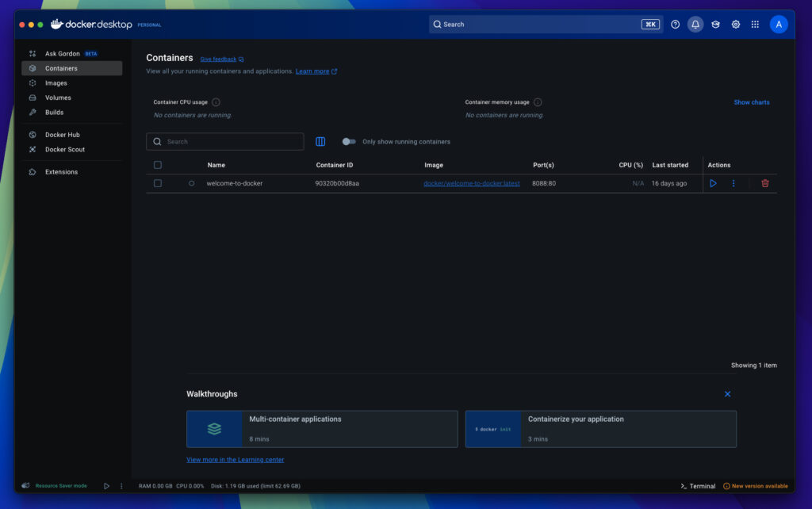
Task: Open the docker/welcome-to-docker:latest image link
Action: (x=471, y=183)
